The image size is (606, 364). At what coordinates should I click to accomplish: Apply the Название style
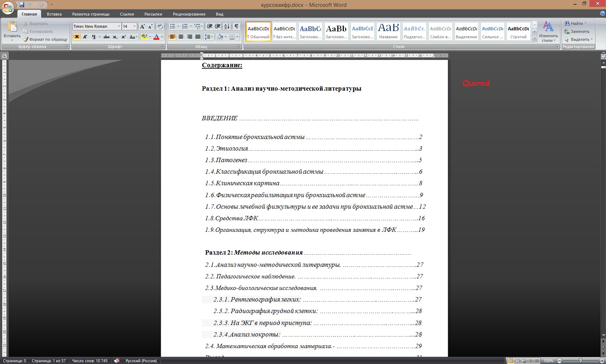388,31
